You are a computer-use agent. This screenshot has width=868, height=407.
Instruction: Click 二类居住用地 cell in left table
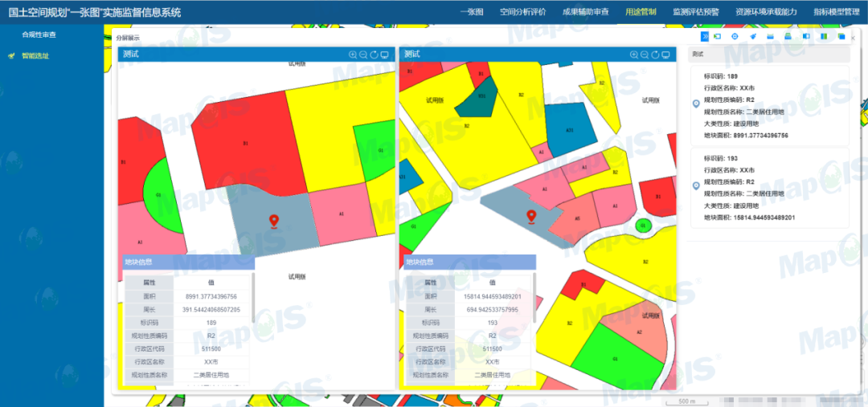coord(211,376)
